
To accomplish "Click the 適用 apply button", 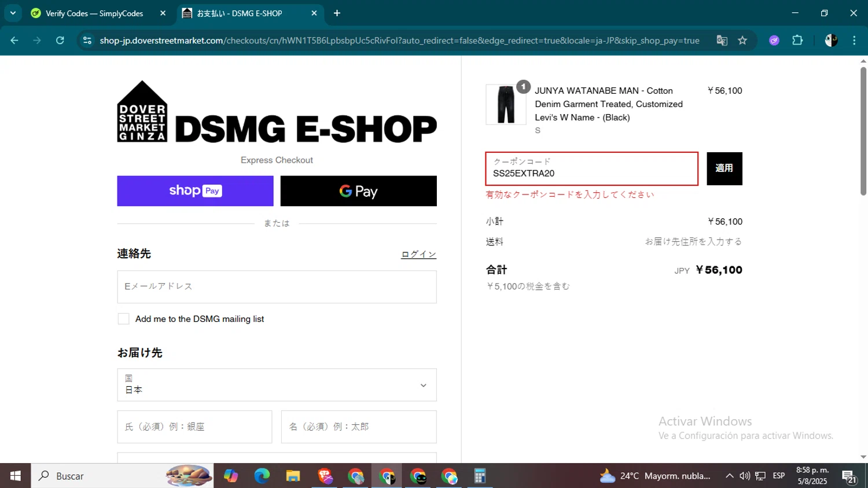I will [x=724, y=168].
